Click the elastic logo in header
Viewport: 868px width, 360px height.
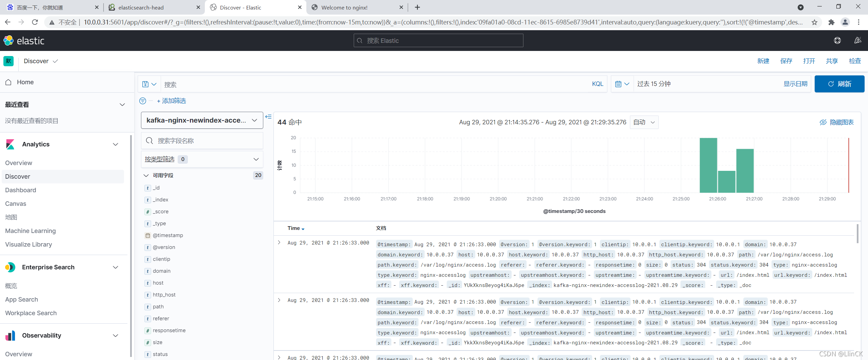point(24,41)
